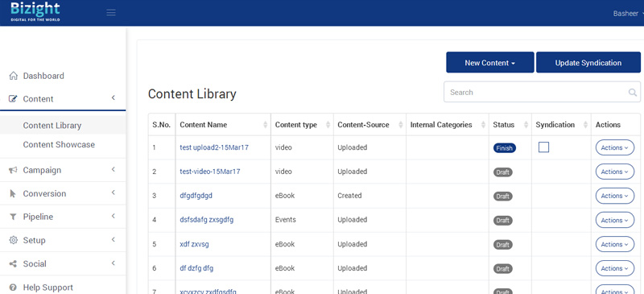Open Actions dropdown for dfgdfgdgd

[615, 197]
